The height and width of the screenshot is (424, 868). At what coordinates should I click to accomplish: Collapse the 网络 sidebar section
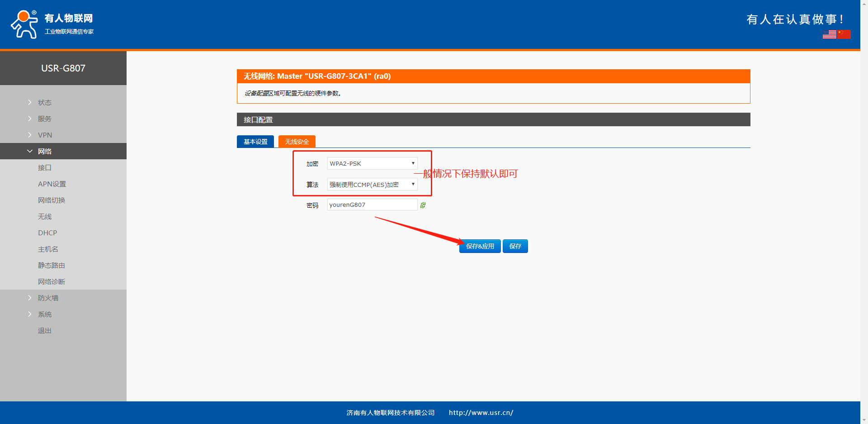point(44,151)
